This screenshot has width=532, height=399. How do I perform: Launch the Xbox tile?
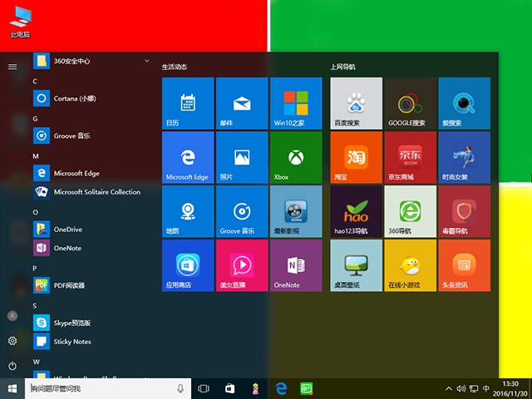[x=295, y=157]
